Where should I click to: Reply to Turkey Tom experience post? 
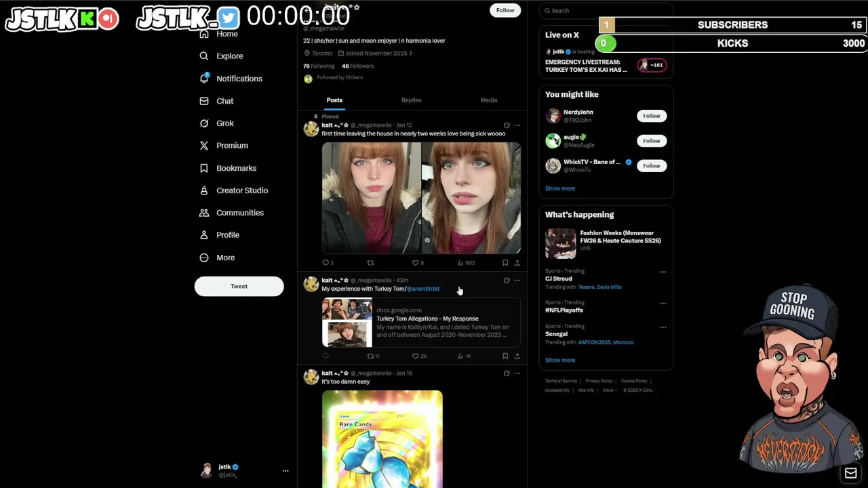[x=325, y=356]
